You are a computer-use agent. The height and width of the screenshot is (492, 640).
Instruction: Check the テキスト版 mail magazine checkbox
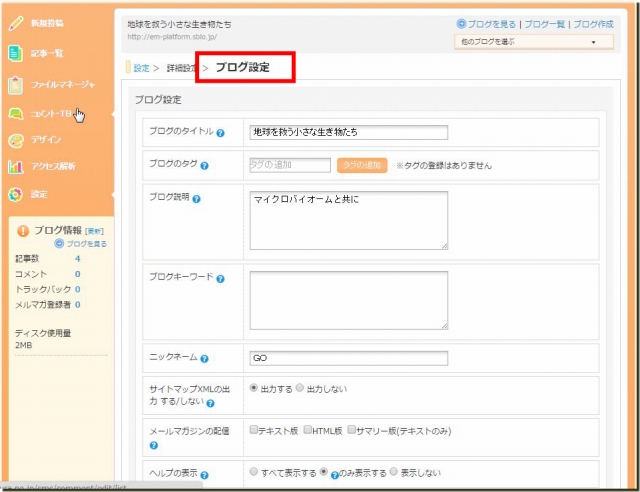254,430
